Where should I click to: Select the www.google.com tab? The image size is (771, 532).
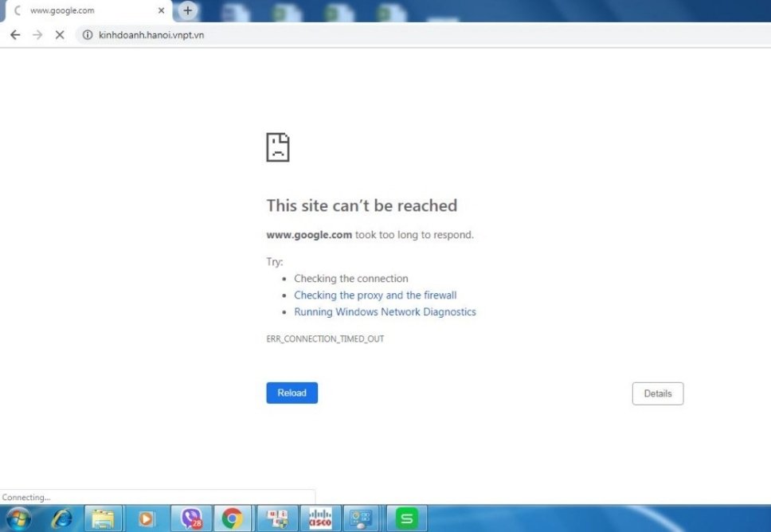tap(80, 10)
